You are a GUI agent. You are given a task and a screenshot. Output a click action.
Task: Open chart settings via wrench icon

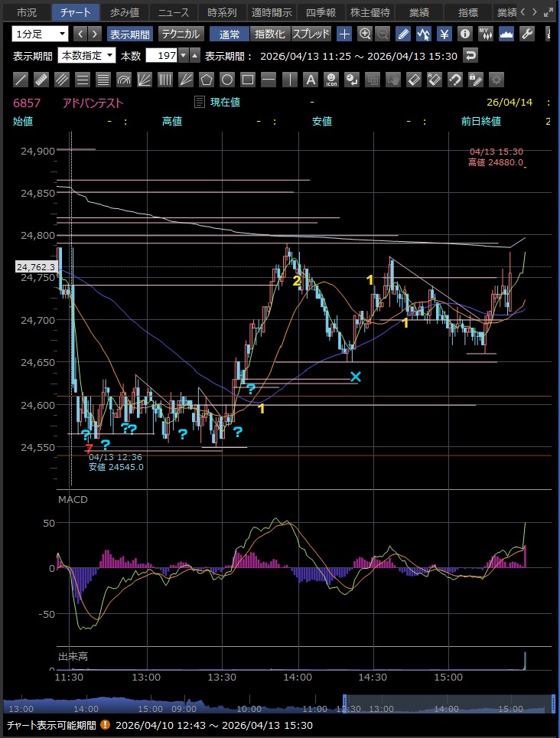(x=527, y=34)
